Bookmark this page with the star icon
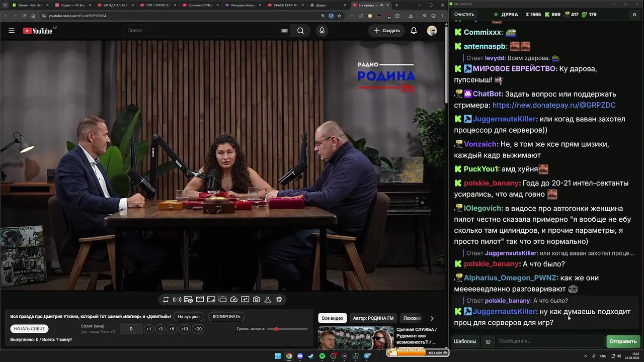Viewport: 644px width, 362px height. 340,16
